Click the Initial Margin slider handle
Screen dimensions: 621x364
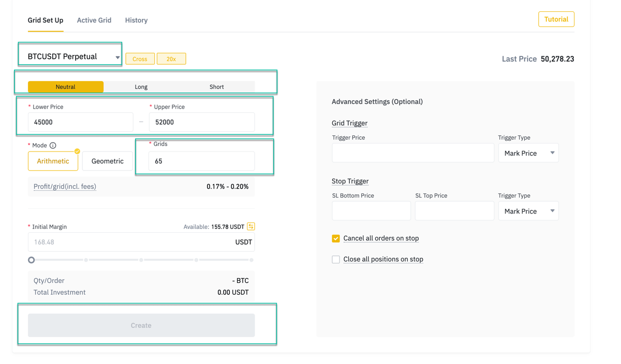[x=32, y=260]
